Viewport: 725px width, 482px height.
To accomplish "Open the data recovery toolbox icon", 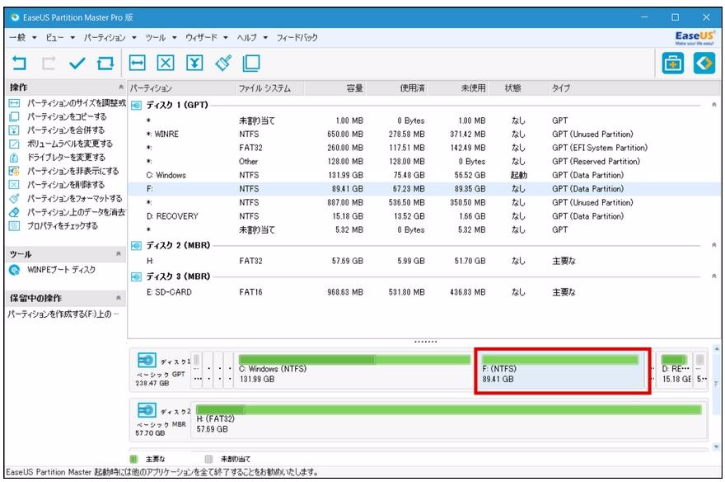I will click(x=673, y=63).
